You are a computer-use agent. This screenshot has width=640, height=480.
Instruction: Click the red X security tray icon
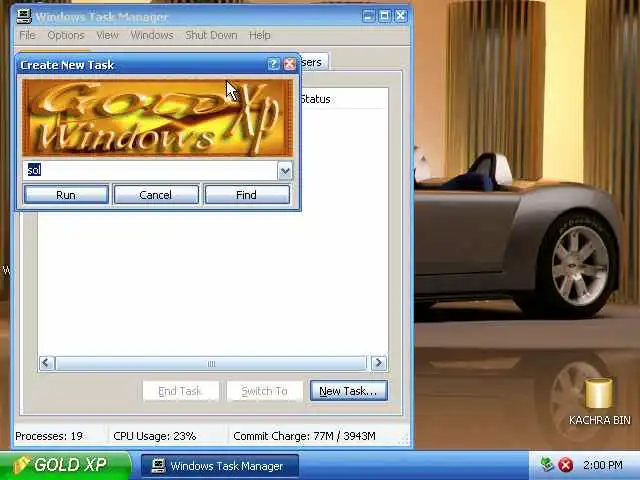coord(566,465)
